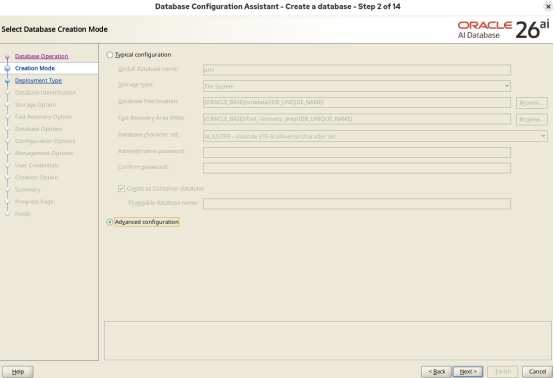Click Management Options step in sidebar
554x378 pixels.
(44, 153)
